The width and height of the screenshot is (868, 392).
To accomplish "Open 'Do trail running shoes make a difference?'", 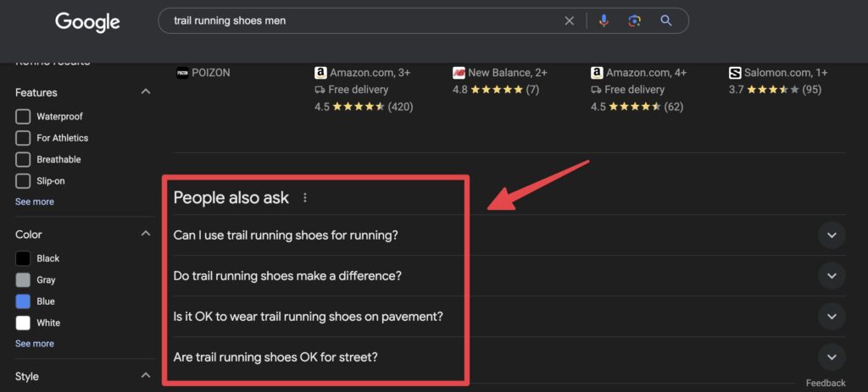I will click(x=287, y=275).
